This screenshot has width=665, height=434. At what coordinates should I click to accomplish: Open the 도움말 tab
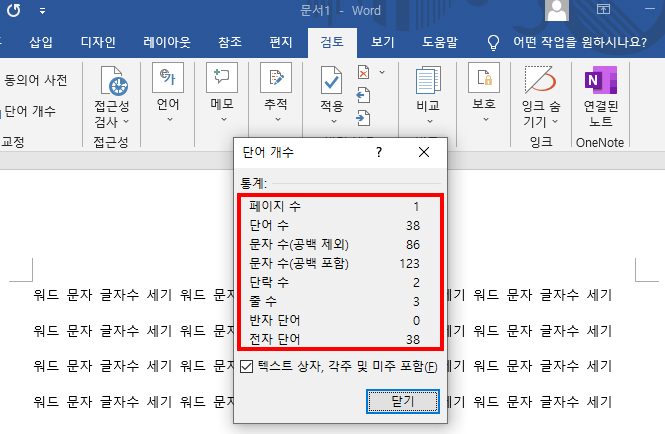coord(440,42)
